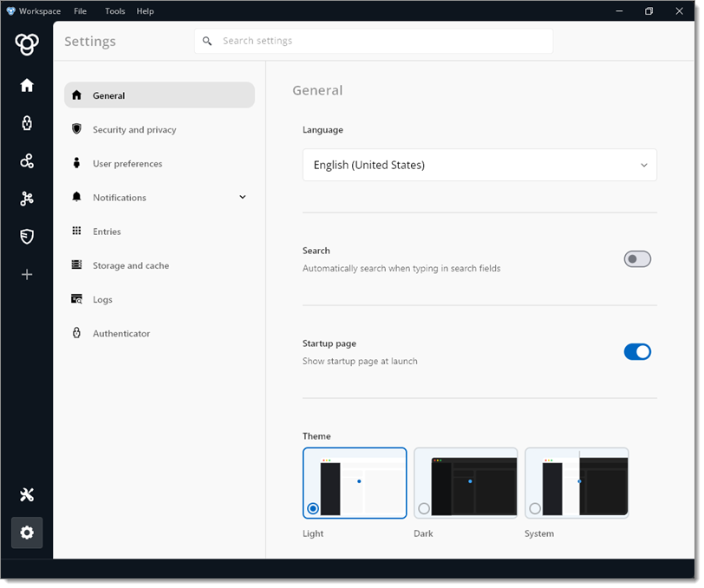Click the person icon beside User preferences
The height and width of the screenshot is (588, 704).
click(77, 163)
